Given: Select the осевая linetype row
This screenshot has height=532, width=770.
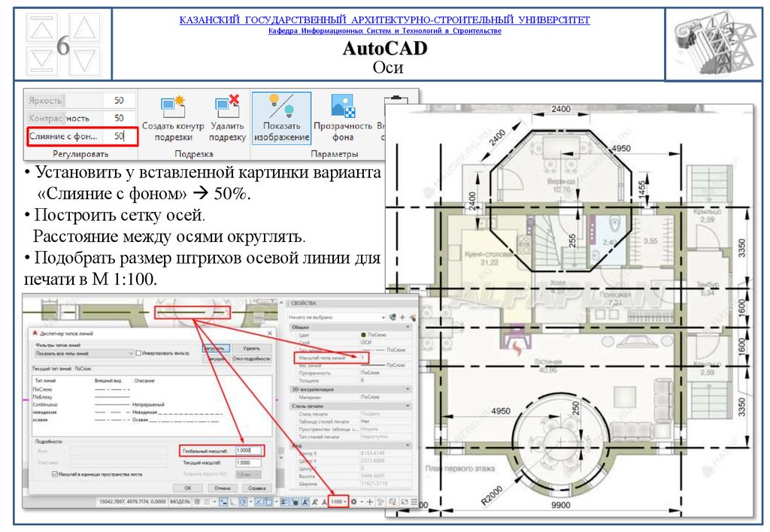Looking at the screenshot, I should (152, 419).
